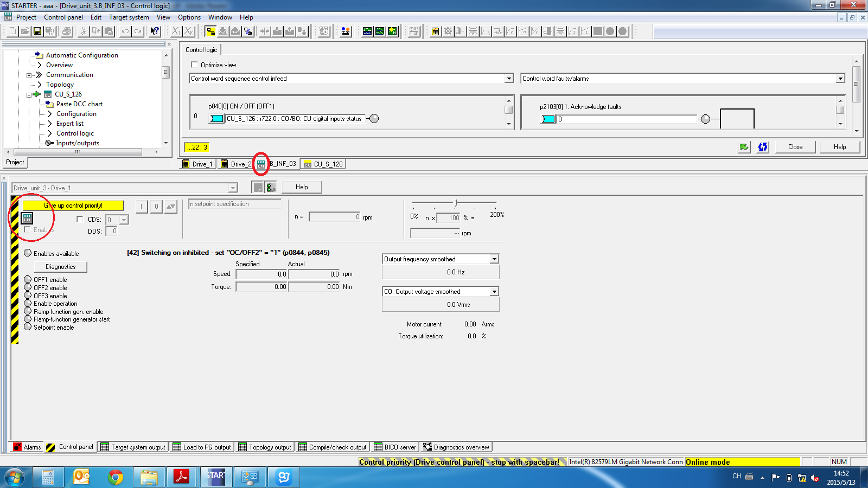Select Inputs/outputs in the project tree
Viewport: 868px width, 488px height.
click(78, 143)
